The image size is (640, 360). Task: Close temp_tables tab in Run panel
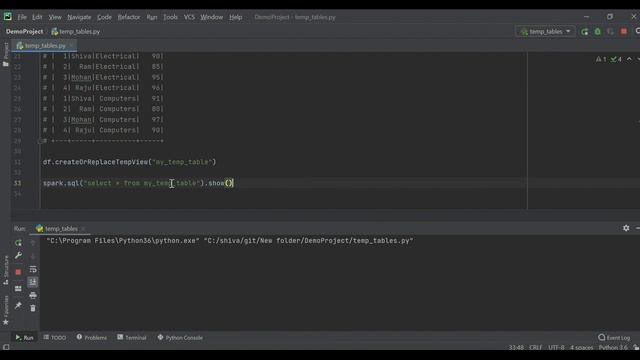[x=83, y=229]
